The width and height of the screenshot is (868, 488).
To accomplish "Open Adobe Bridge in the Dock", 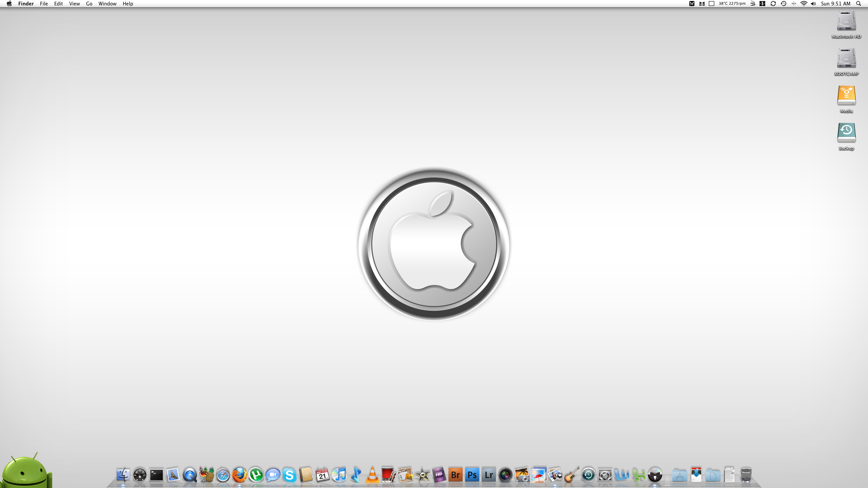I will (455, 475).
